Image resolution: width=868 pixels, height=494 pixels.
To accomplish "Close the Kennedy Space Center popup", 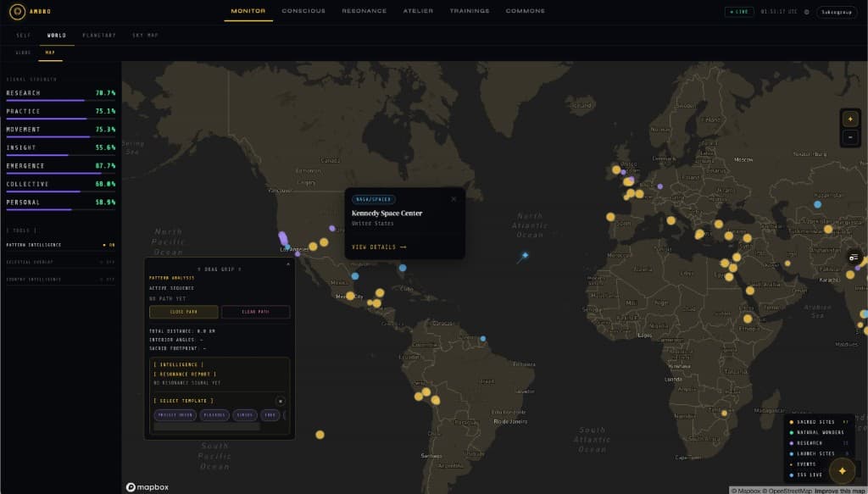I will [x=454, y=199].
